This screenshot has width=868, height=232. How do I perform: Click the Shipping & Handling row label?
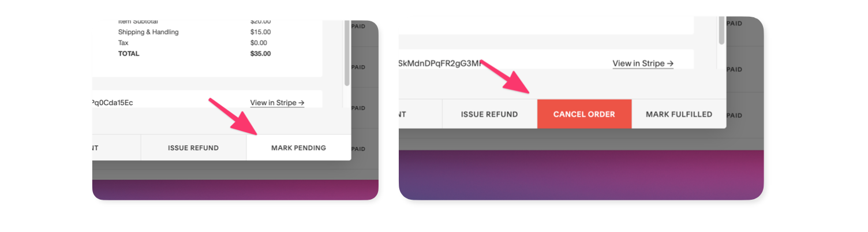pyautogui.click(x=148, y=32)
